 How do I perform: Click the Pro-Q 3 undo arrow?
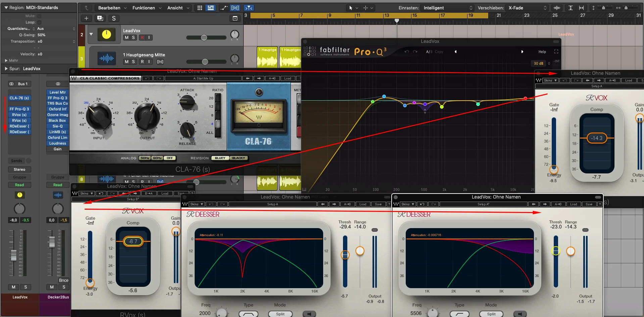[x=407, y=52]
